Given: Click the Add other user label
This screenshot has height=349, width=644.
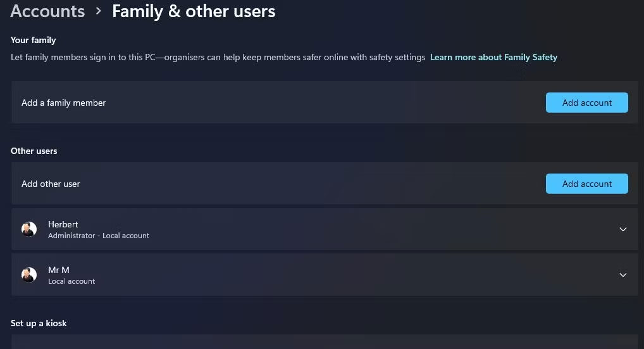Looking at the screenshot, I should pyautogui.click(x=51, y=184).
